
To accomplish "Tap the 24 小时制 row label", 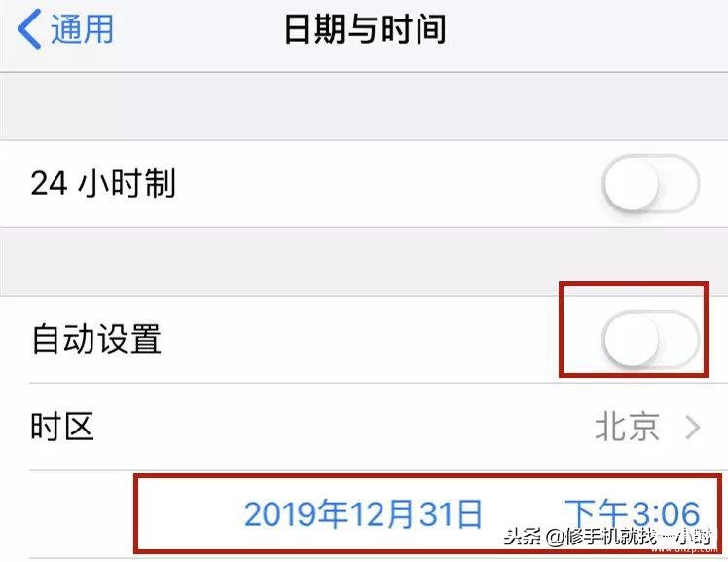I will pos(103,183).
